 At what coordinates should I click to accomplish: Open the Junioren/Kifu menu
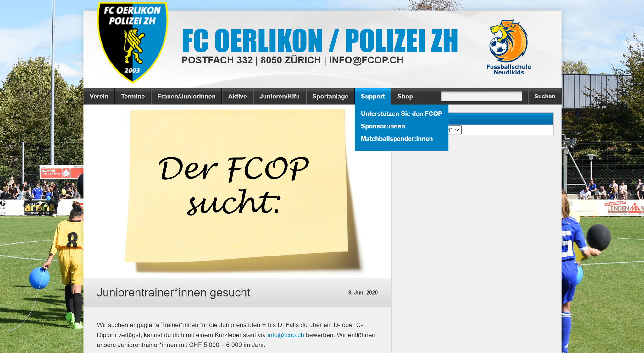pyautogui.click(x=280, y=97)
